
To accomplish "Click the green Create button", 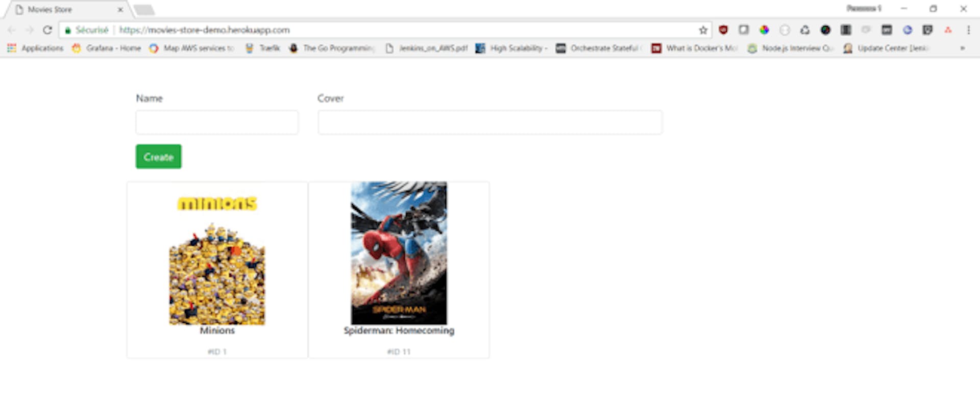I will coord(158,157).
